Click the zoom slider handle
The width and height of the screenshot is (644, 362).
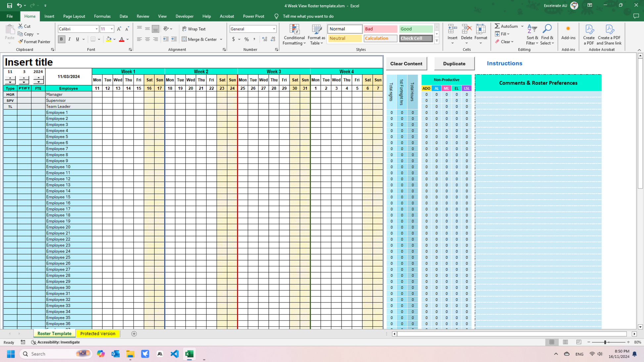tap(605, 342)
